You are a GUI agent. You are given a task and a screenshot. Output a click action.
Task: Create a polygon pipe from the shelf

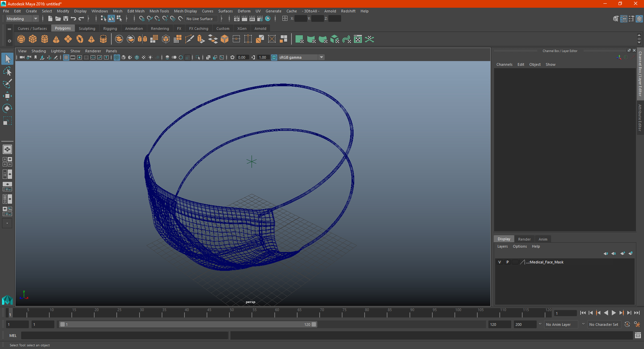coord(103,39)
